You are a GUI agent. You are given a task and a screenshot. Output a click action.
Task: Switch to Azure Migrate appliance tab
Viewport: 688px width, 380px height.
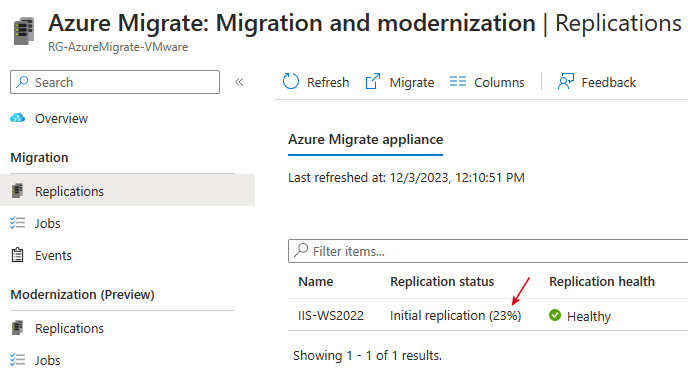click(366, 140)
